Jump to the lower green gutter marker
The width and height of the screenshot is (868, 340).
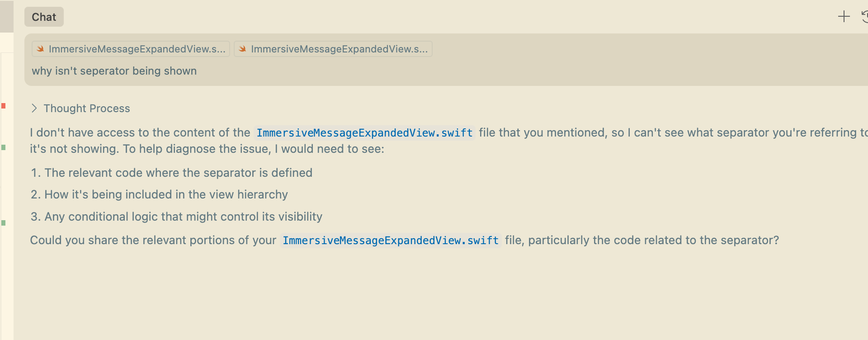(3, 223)
